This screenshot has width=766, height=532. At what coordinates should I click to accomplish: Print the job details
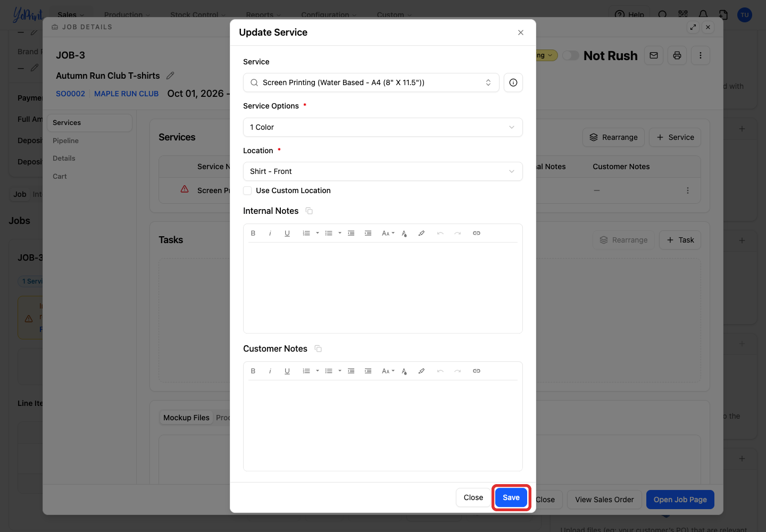pyautogui.click(x=677, y=55)
